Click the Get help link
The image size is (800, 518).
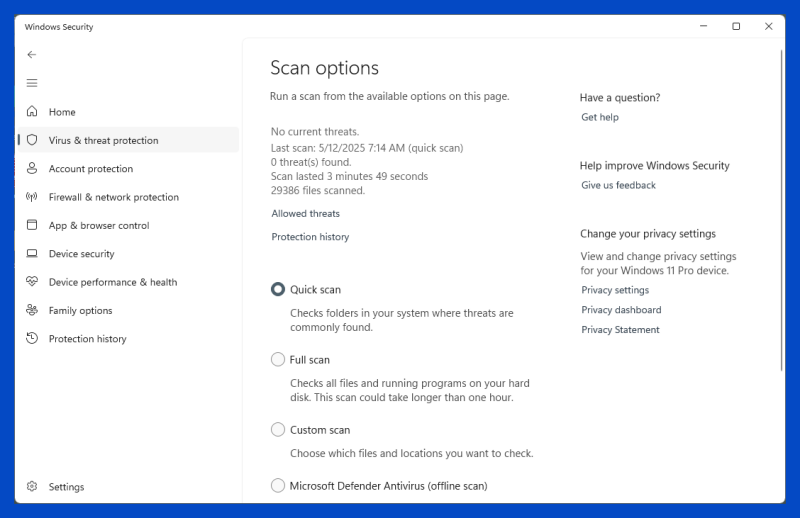[x=600, y=117]
